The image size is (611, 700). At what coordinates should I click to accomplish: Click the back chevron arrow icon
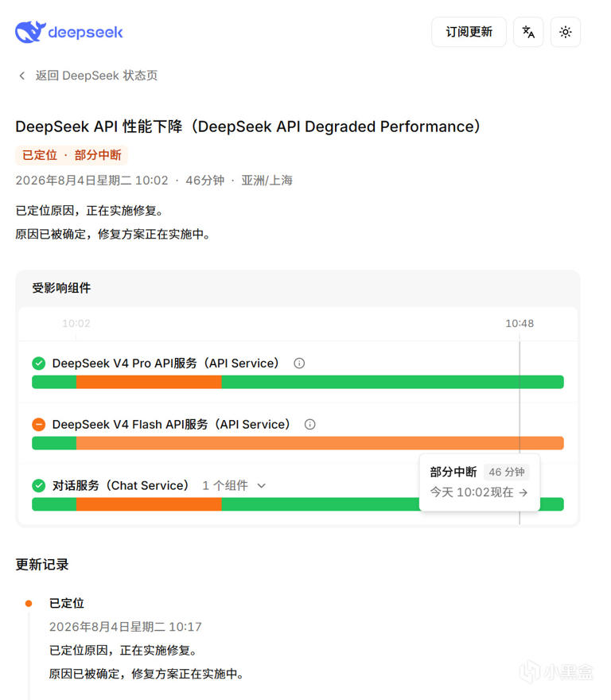click(22, 76)
